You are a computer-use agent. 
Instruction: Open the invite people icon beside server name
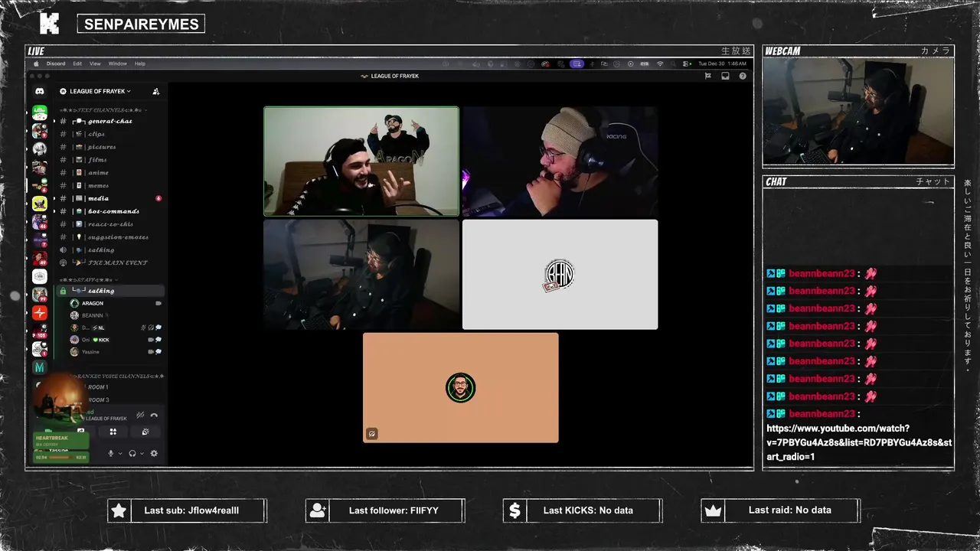point(156,91)
